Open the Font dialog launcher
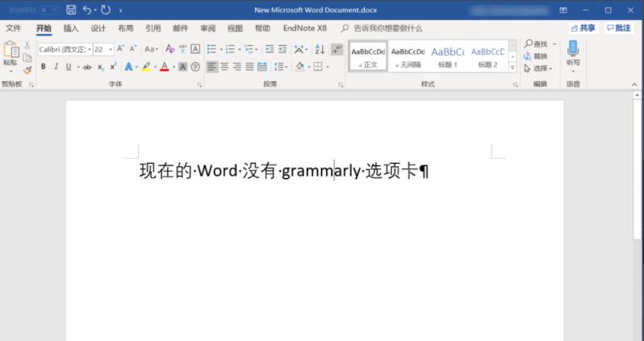Screen dimensions: 644x341 click(199, 85)
